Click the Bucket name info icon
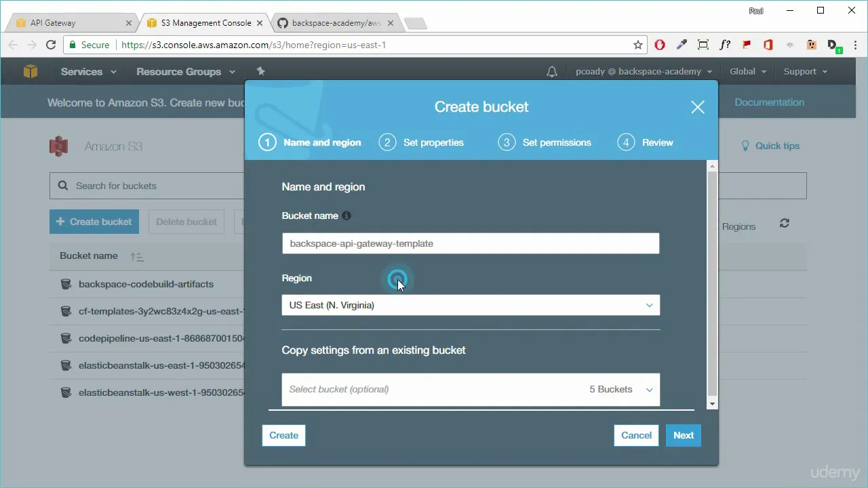The height and width of the screenshot is (488, 868). click(347, 216)
